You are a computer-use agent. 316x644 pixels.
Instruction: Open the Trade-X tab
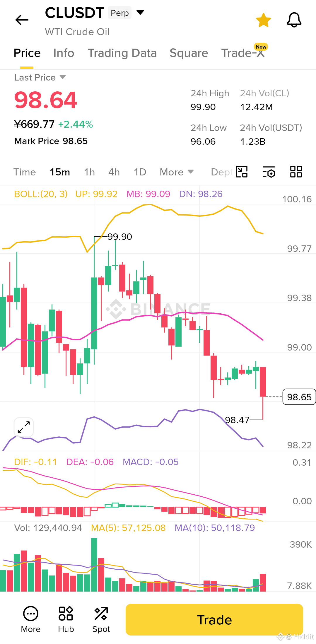[243, 53]
